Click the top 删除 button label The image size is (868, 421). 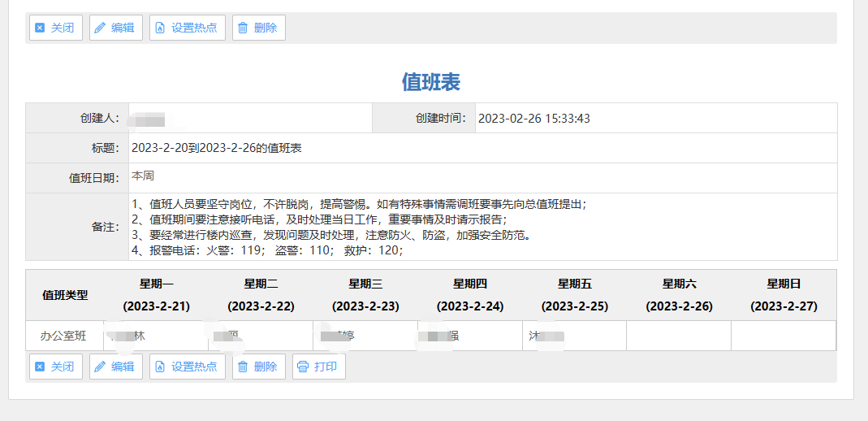point(266,28)
